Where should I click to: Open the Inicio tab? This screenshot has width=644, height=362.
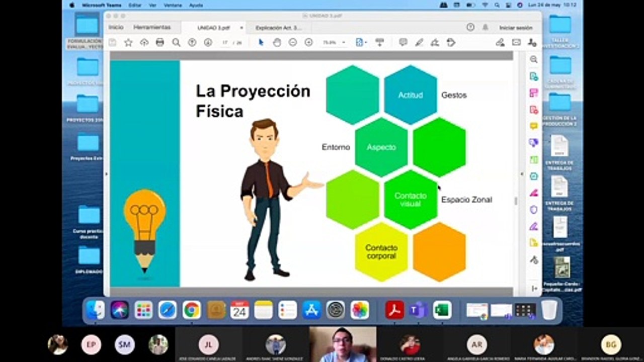(x=116, y=27)
